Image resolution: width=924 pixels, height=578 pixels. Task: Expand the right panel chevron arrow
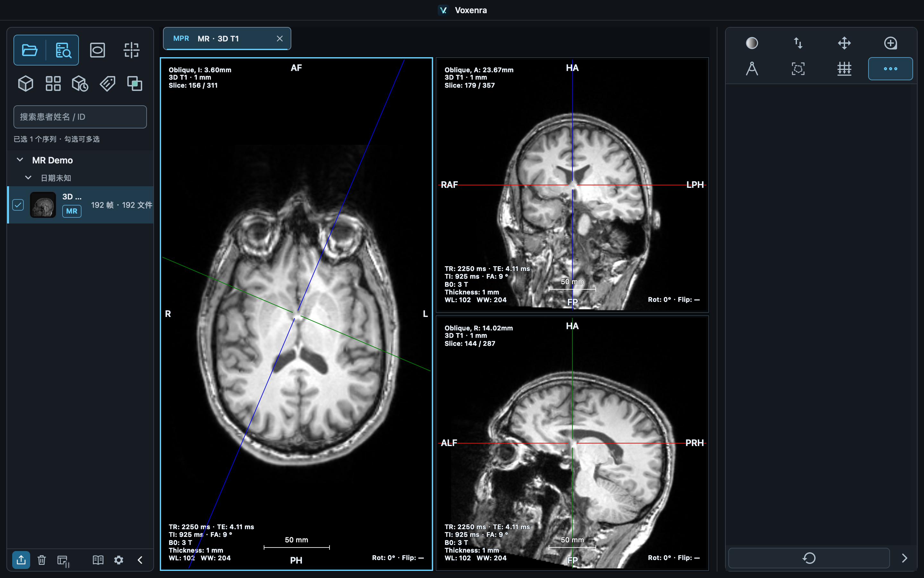(x=904, y=558)
